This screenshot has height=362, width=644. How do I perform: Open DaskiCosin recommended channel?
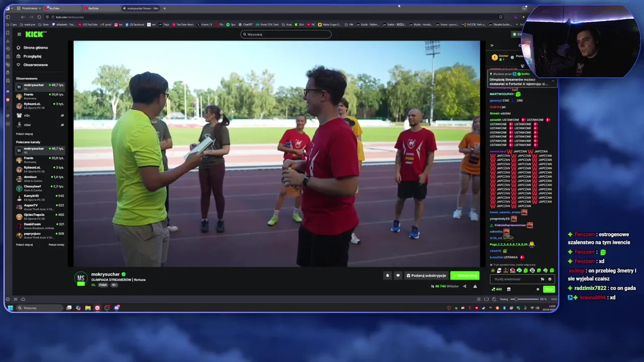(40, 226)
